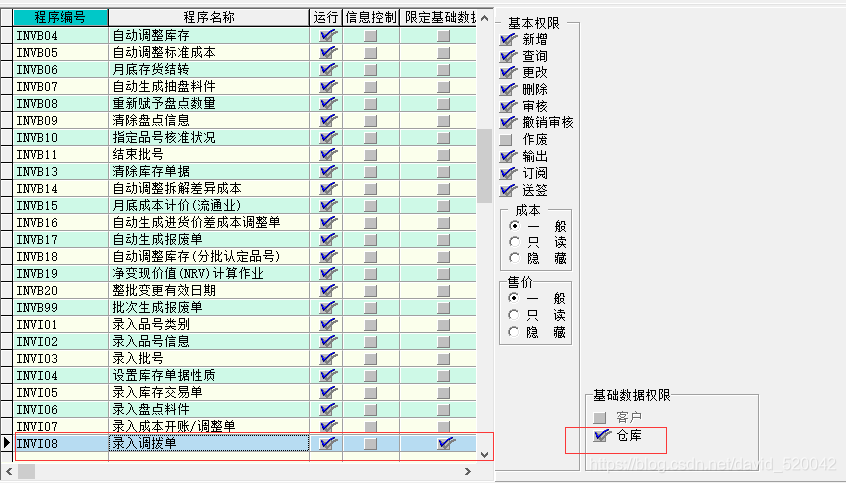Image resolution: width=846 pixels, height=483 pixels.
Task: Select the 月底存货结转 cell
Action: (209, 70)
